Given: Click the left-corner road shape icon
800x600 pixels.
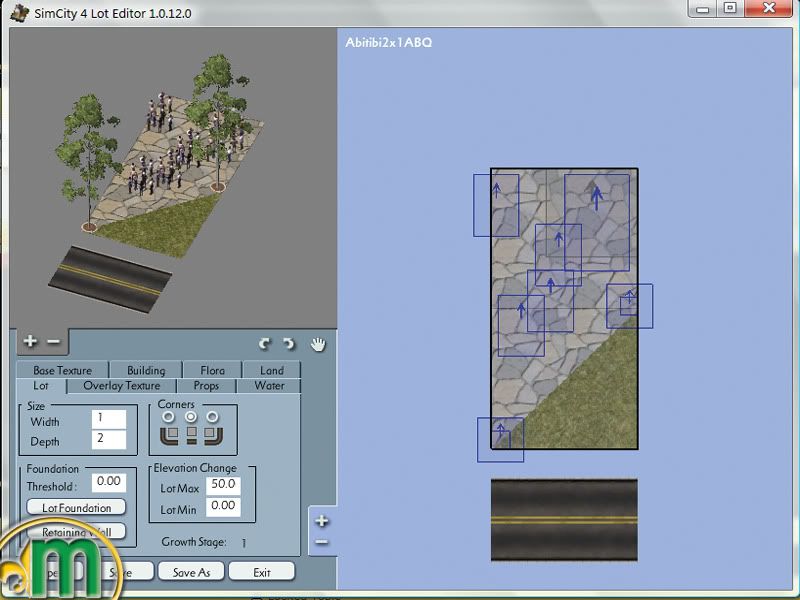Looking at the screenshot, I should point(169,436).
